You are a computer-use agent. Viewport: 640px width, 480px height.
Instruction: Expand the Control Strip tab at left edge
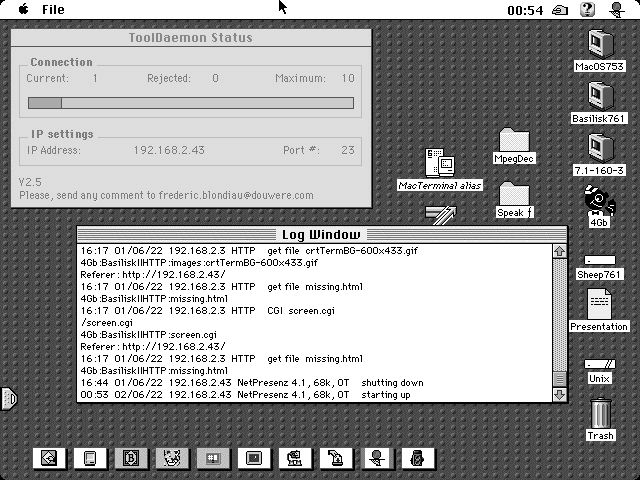pos(8,399)
